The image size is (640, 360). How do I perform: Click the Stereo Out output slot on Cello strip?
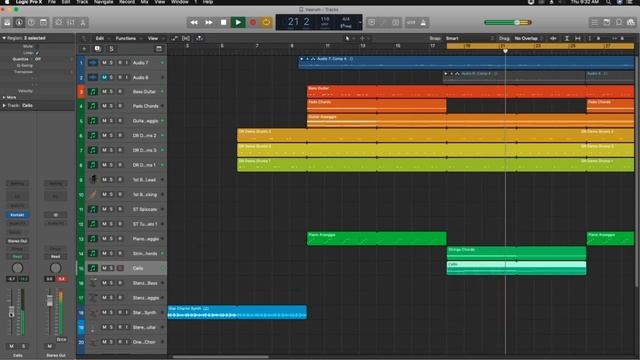[x=17, y=241]
